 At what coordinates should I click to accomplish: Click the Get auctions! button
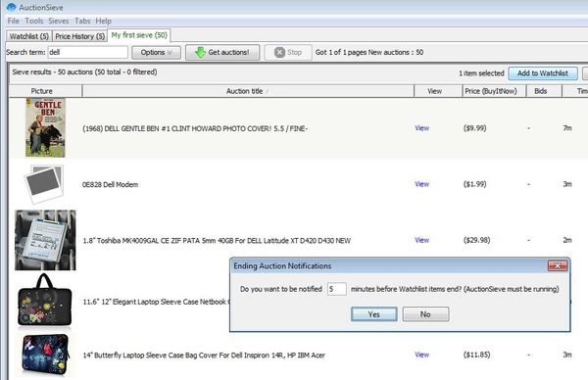coord(222,53)
